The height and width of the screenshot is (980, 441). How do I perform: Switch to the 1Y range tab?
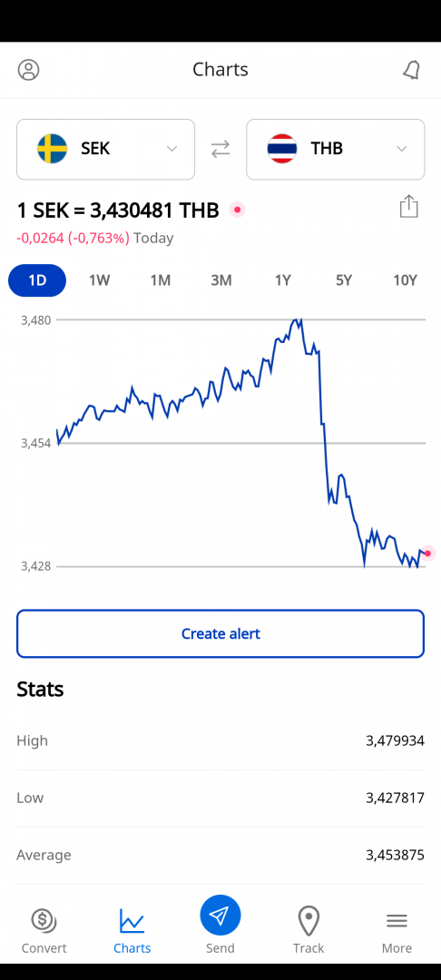point(283,280)
